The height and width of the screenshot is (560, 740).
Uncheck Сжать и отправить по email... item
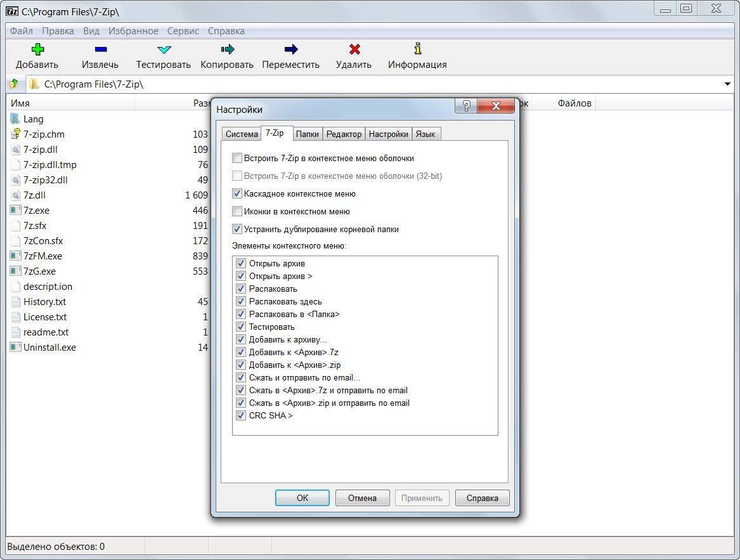[x=241, y=378]
